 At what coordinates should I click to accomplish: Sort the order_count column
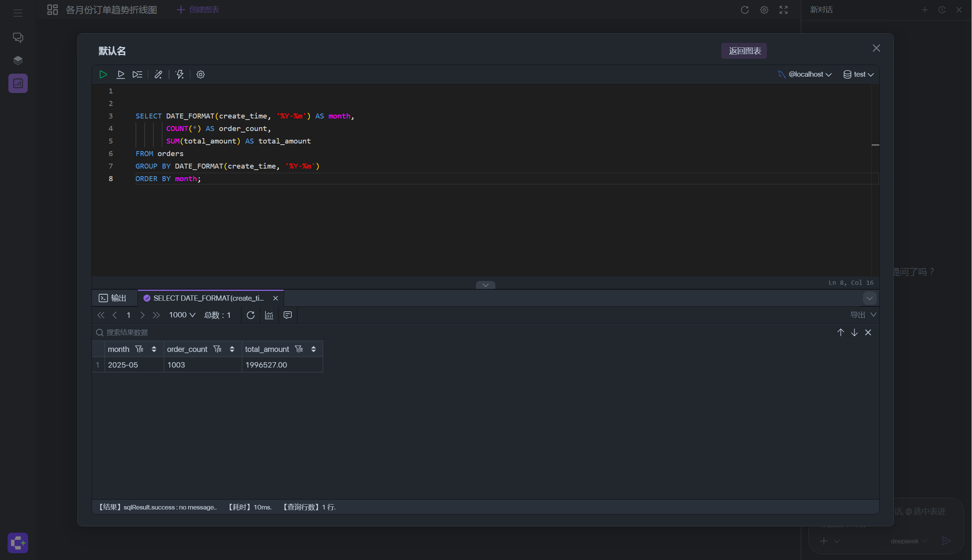[232, 349]
